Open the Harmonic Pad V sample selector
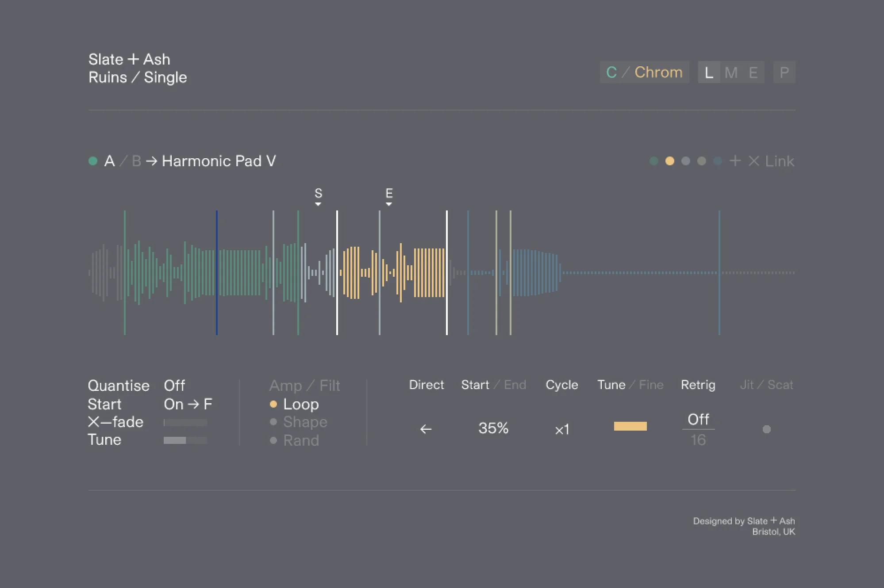The width and height of the screenshot is (884, 588). point(219,161)
